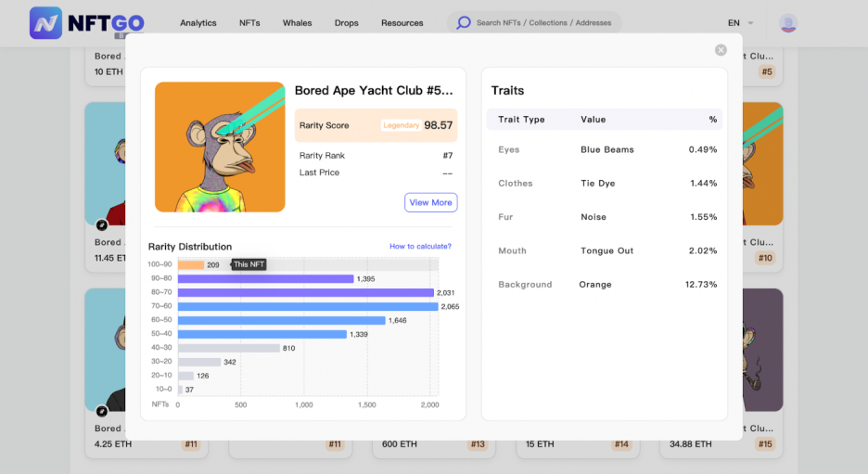Click the Rarity Rank #7 value
The width and height of the screenshot is (868, 474).
pyautogui.click(x=447, y=156)
